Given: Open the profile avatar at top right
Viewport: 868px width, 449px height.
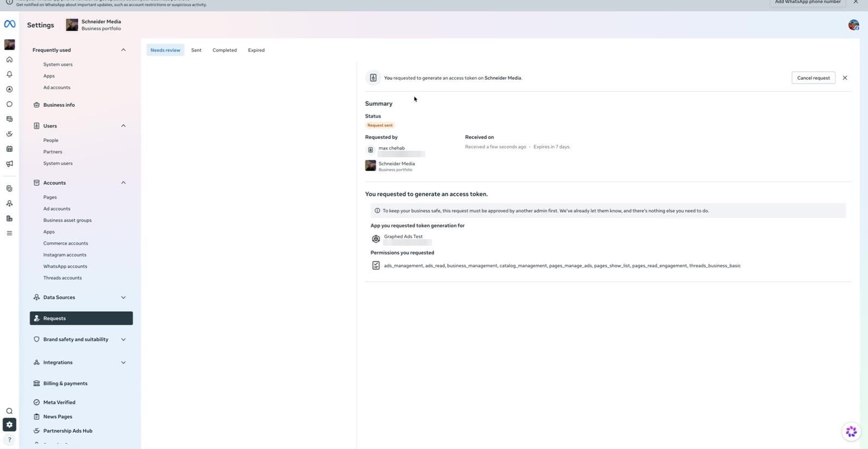Looking at the screenshot, I should point(853,25).
